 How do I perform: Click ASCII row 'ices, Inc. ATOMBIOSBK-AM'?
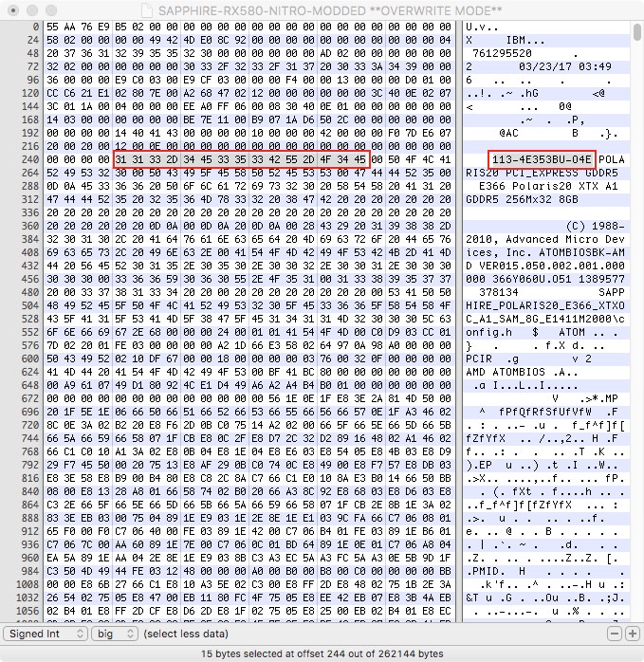coord(545,252)
